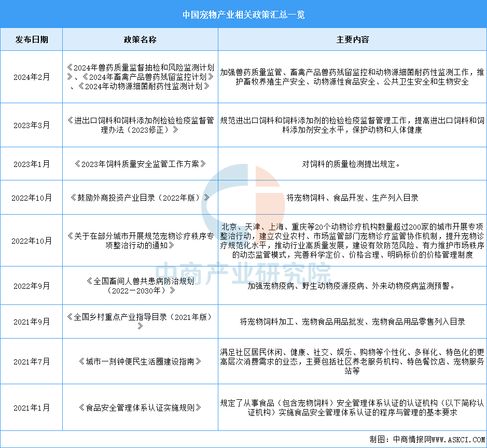487x448 pixels.
Task: Click content starting 满足社区居民休闲、健康
Action: click(352, 361)
